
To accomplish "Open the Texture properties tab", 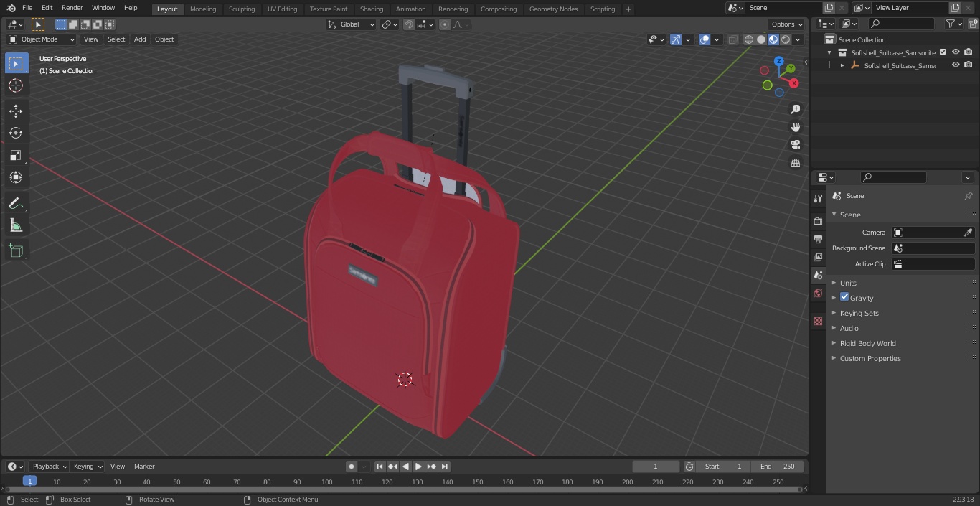I will pyautogui.click(x=818, y=321).
